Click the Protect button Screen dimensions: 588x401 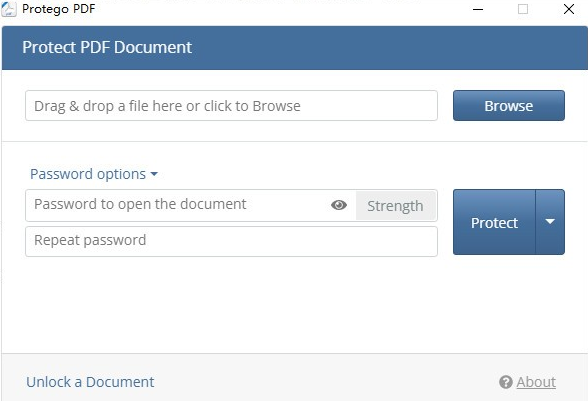coord(494,222)
